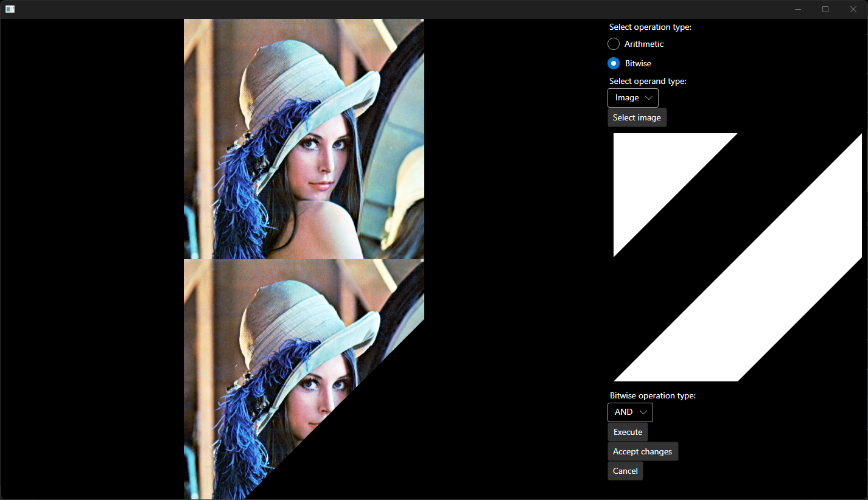Click the Select image button
Image resolution: width=868 pixels, height=500 pixels.
pos(637,117)
